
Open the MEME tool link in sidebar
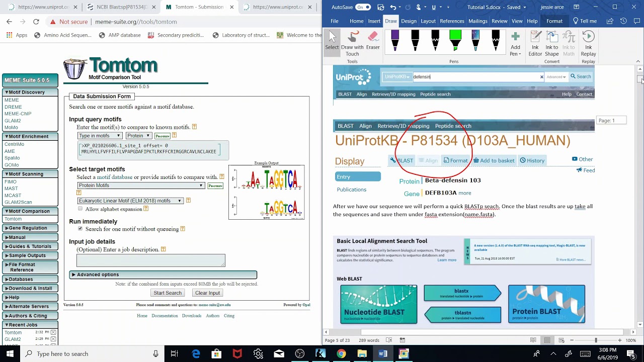pyautogui.click(x=12, y=100)
